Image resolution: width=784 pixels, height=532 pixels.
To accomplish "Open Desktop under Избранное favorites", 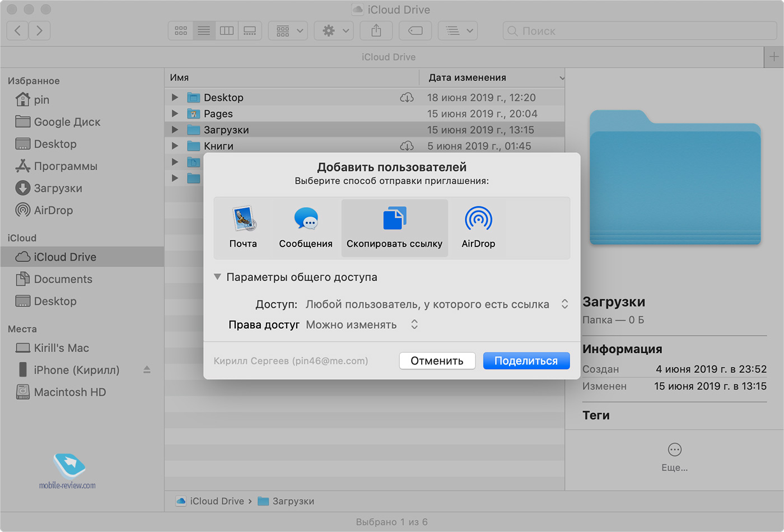I will click(x=82, y=144).
